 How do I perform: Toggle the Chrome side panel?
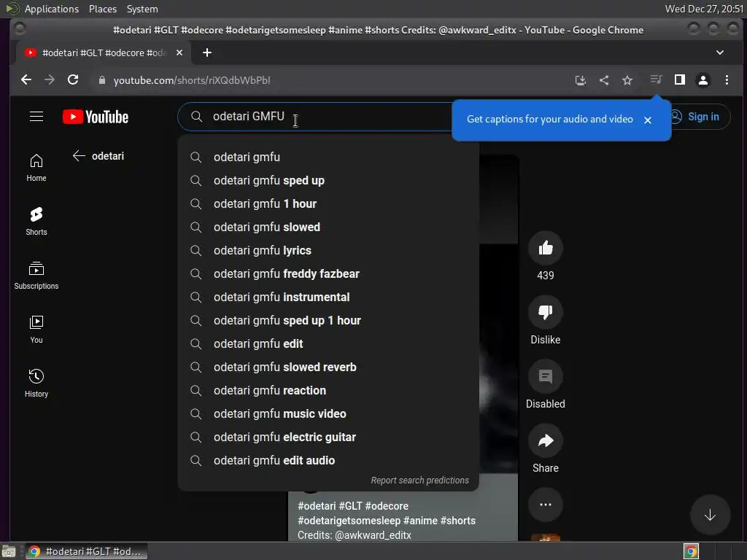tap(679, 79)
